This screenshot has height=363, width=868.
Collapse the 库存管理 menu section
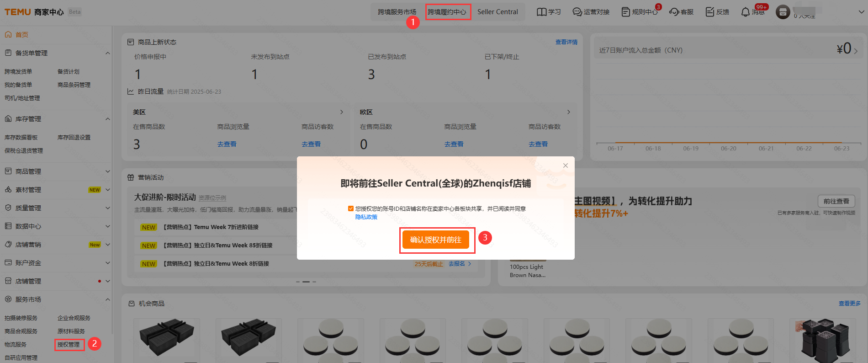[x=108, y=119]
